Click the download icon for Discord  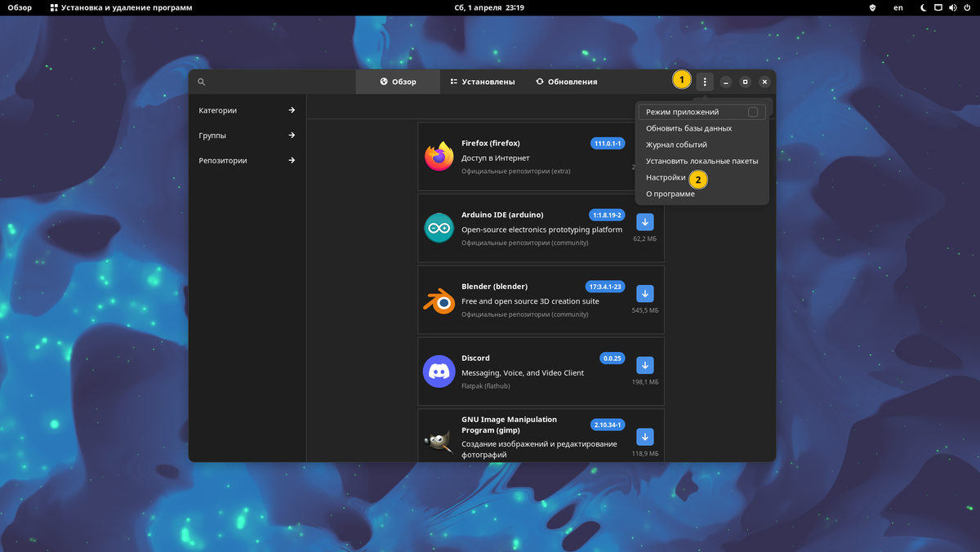(645, 366)
